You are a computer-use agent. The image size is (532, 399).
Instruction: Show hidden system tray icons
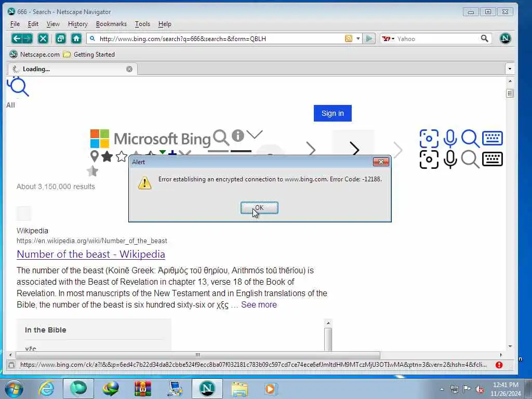[442, 389]
